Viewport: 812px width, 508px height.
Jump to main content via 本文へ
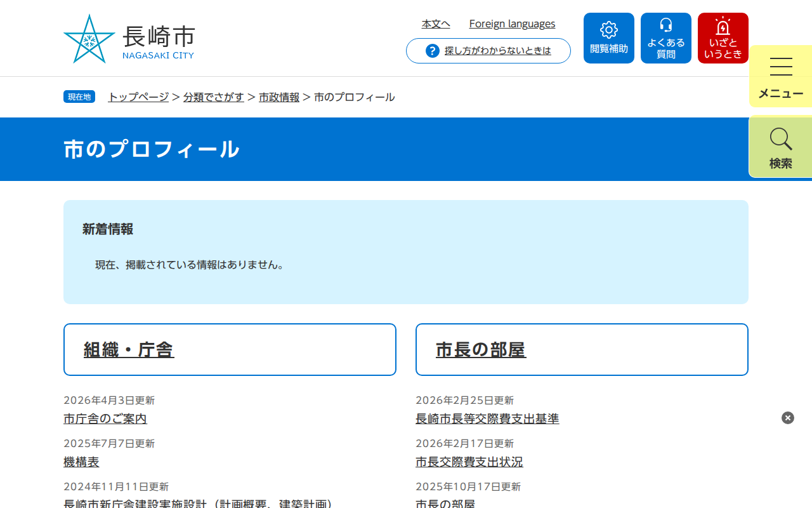[x=435, y=23]
